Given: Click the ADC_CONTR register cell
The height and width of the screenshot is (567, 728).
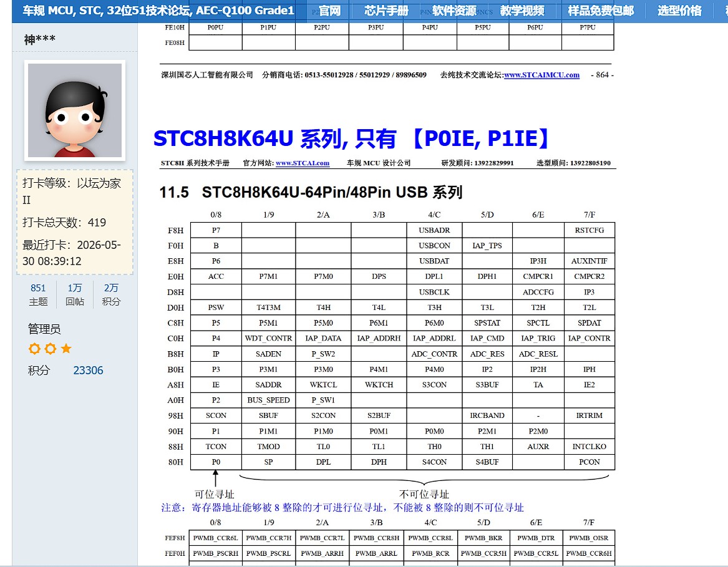Looking at the screenshot, I should pos(434,354).
